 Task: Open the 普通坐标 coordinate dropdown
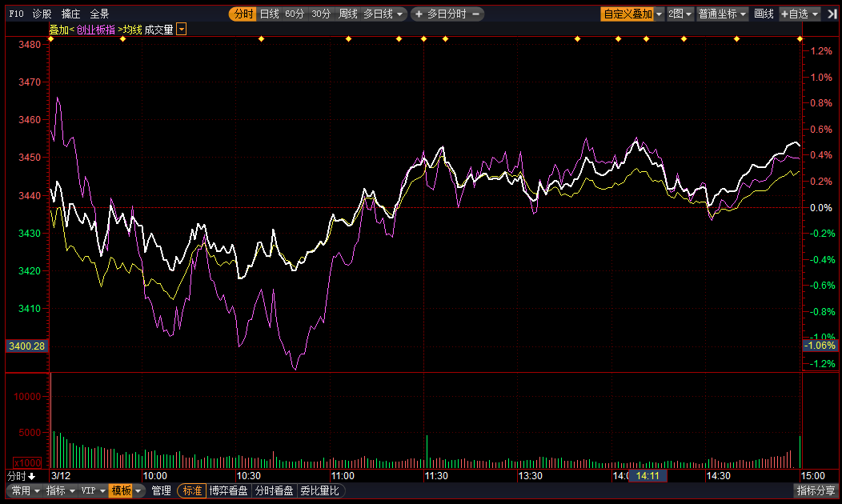(x=722, y=14)
